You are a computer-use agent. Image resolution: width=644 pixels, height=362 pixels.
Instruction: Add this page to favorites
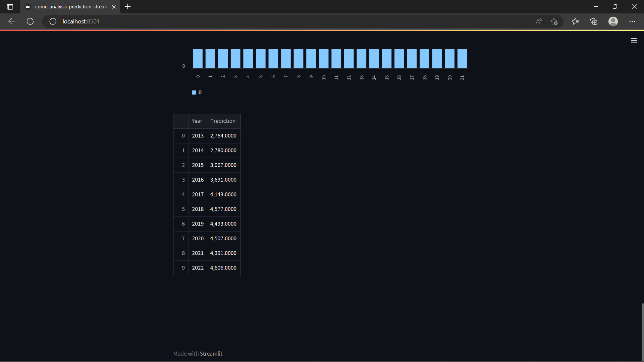pos(554,21)
